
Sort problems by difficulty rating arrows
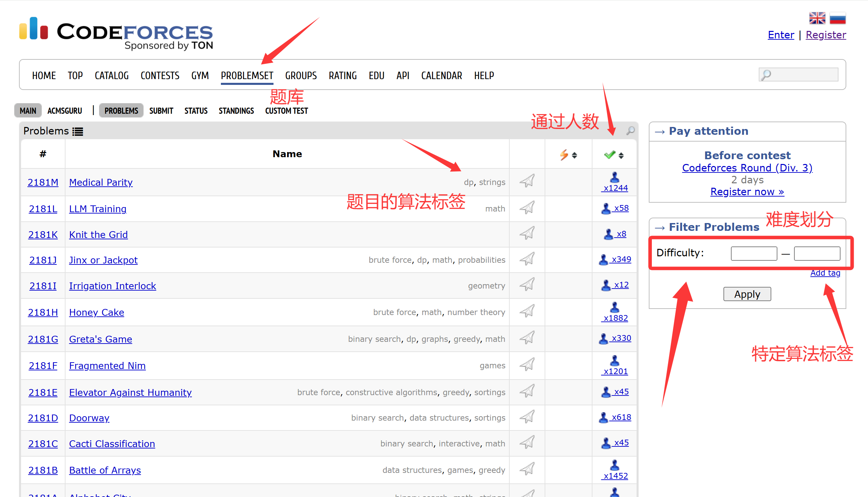(574, 155)
